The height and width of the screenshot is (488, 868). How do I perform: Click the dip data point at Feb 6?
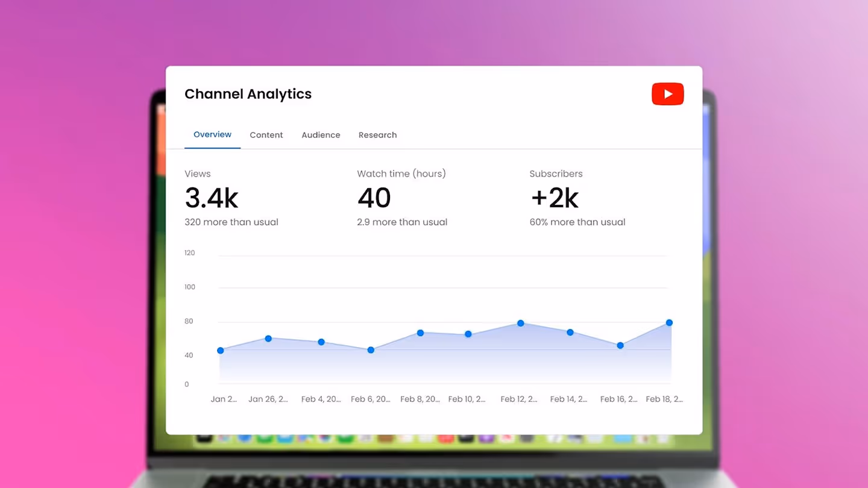[371, 349]
